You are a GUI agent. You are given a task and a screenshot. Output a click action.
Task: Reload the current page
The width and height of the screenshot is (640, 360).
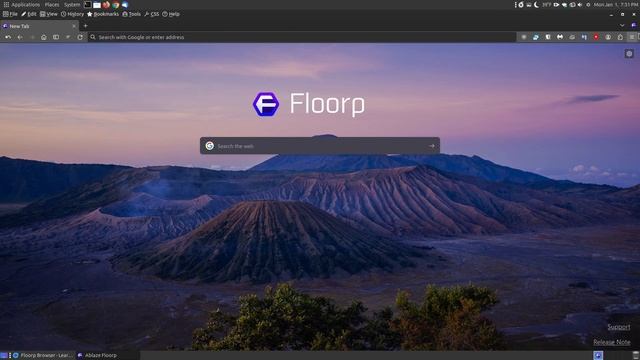click(80, 37)
